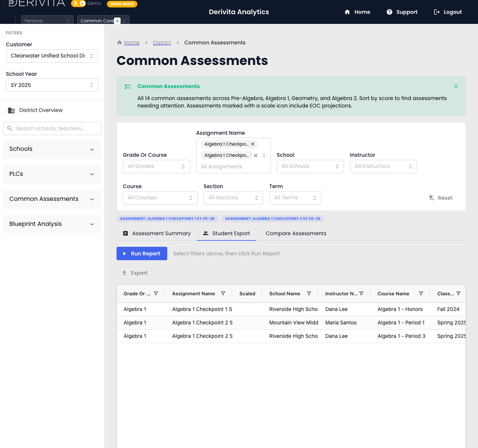This screenshot has height=448, width=478.
Task: Click the Assessment Summary tab icon
Action: click(125, 233)
